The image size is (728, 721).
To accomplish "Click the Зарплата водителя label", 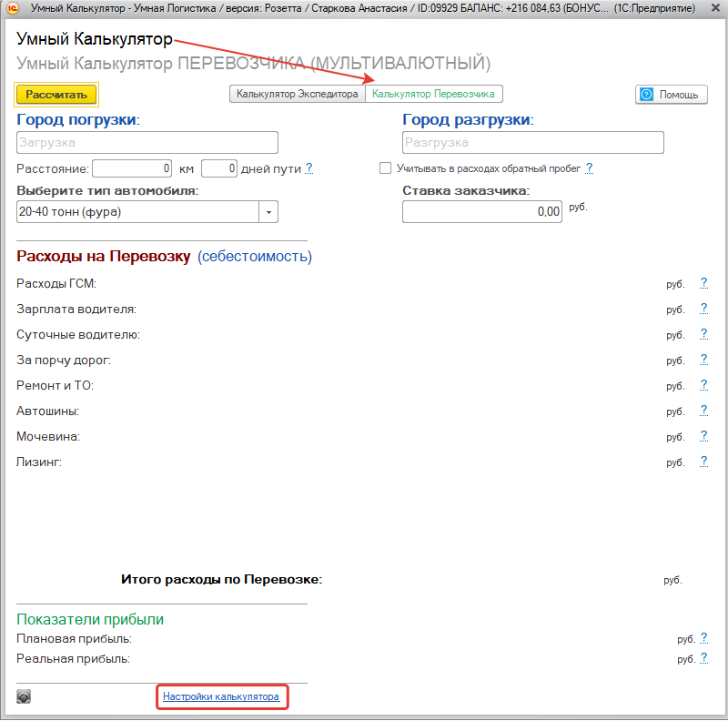I will (76, 309).
